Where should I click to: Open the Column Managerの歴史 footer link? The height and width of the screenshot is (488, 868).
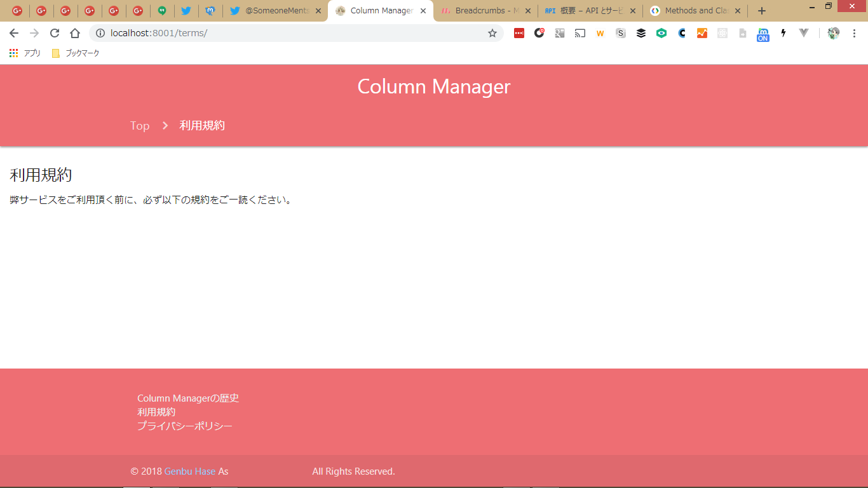click(188, 398)
